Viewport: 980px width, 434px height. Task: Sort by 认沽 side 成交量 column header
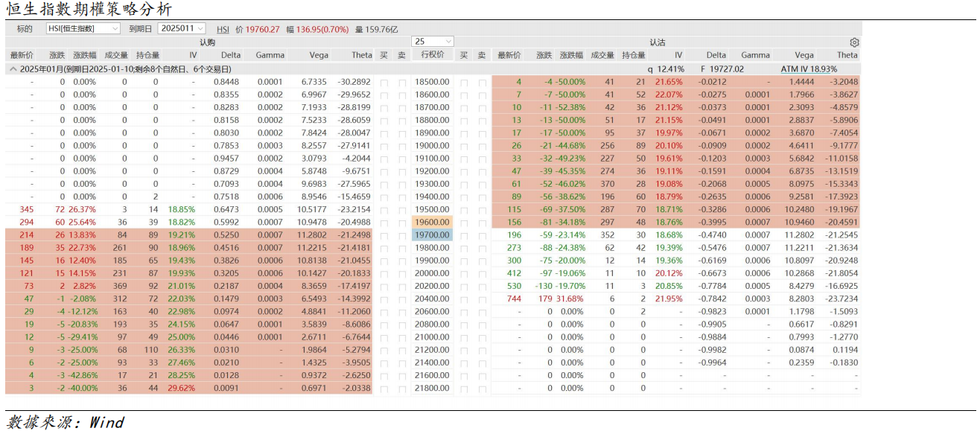coord(602,55)
